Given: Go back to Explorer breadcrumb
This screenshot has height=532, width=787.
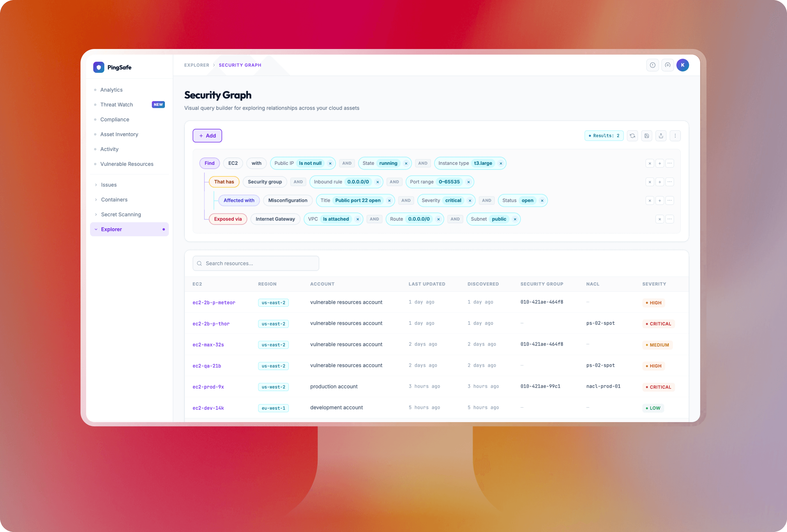Looking at the screenshot, I should [x=196, y=65].
